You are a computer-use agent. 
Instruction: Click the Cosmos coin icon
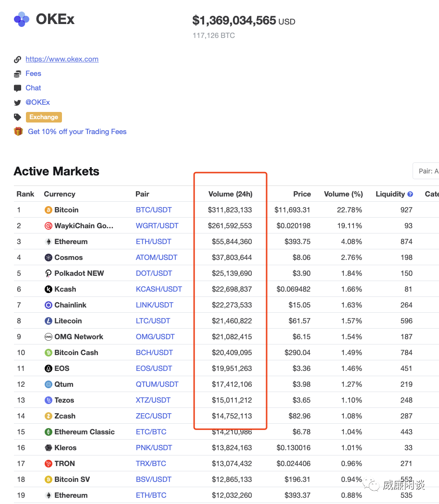coord(48,258)
